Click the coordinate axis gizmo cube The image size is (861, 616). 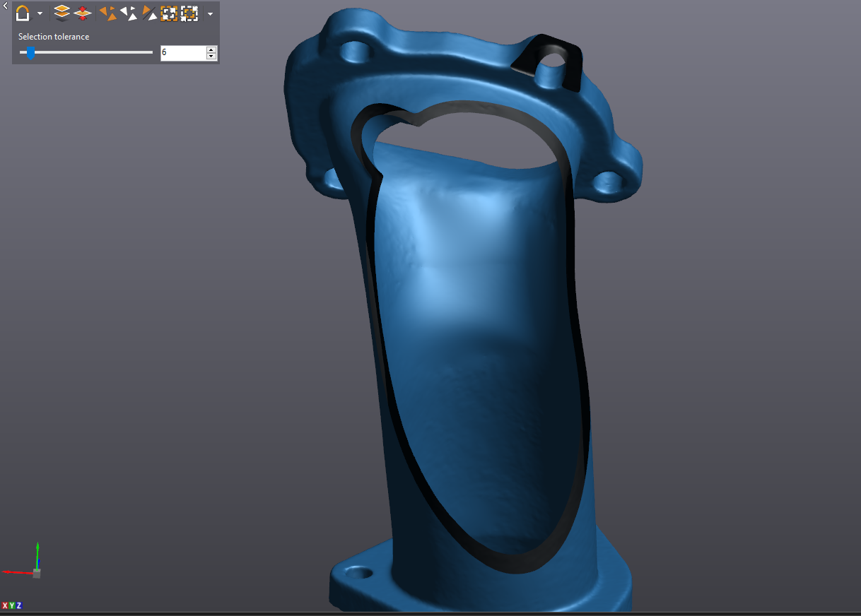[37, 573]
